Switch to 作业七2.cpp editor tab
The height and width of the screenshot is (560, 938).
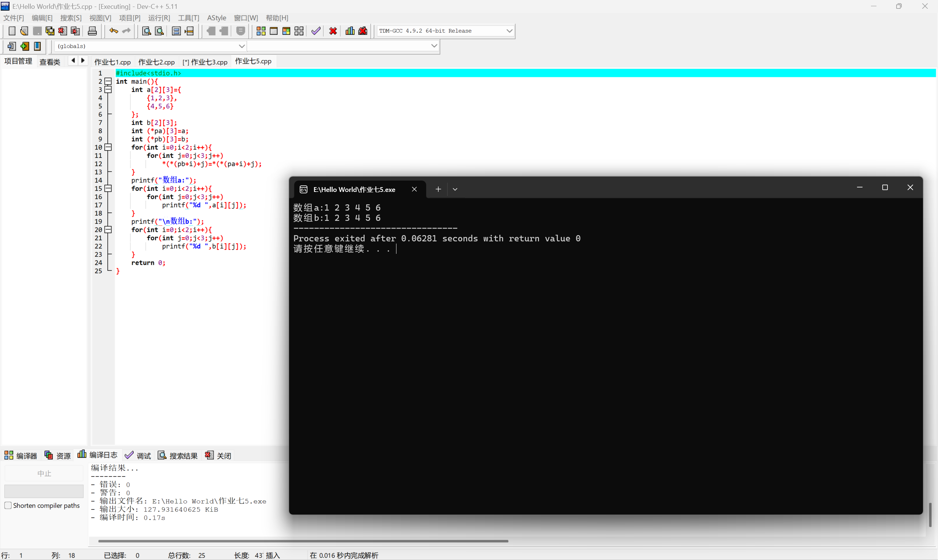click(156, 62)
